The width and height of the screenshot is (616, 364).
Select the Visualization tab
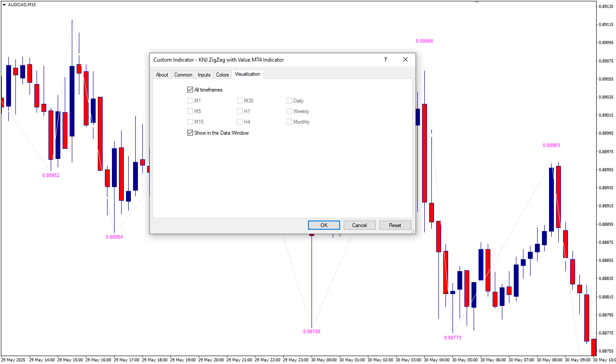point(247,74)
